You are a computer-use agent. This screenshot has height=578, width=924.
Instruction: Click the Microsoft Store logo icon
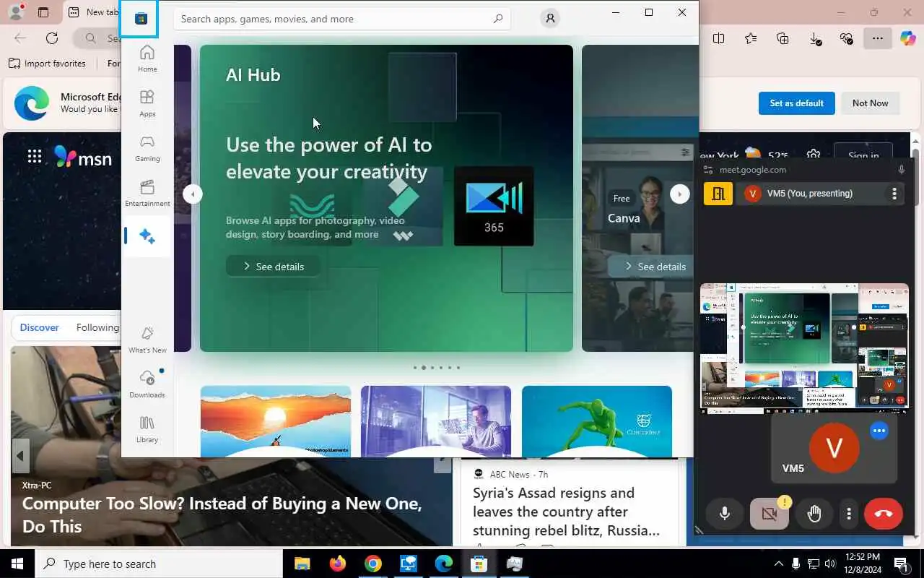point(141,19)
